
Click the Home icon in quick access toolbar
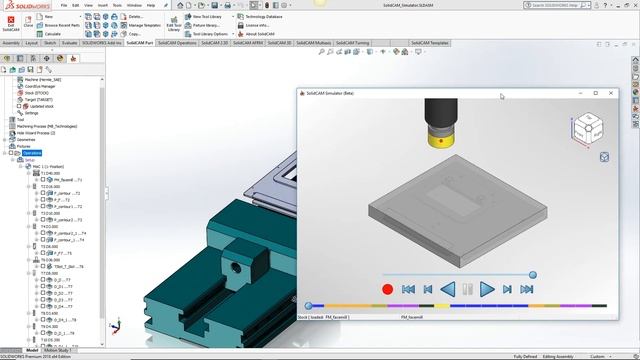[x=180, y=5]
